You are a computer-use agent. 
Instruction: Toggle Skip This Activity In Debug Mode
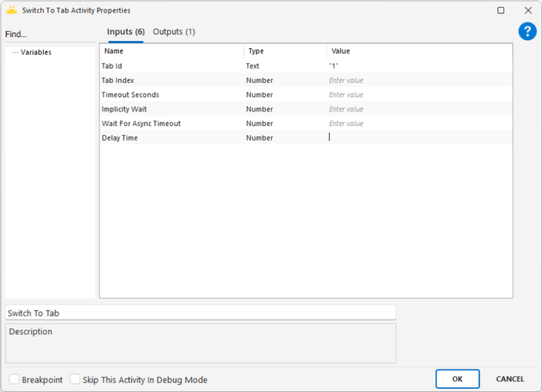[x=75, y=379]
